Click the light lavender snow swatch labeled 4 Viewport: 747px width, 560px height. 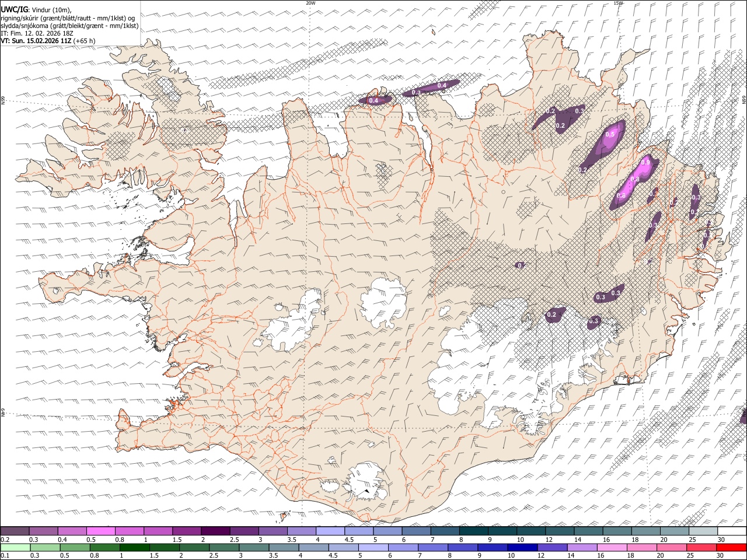coord(330,531)
